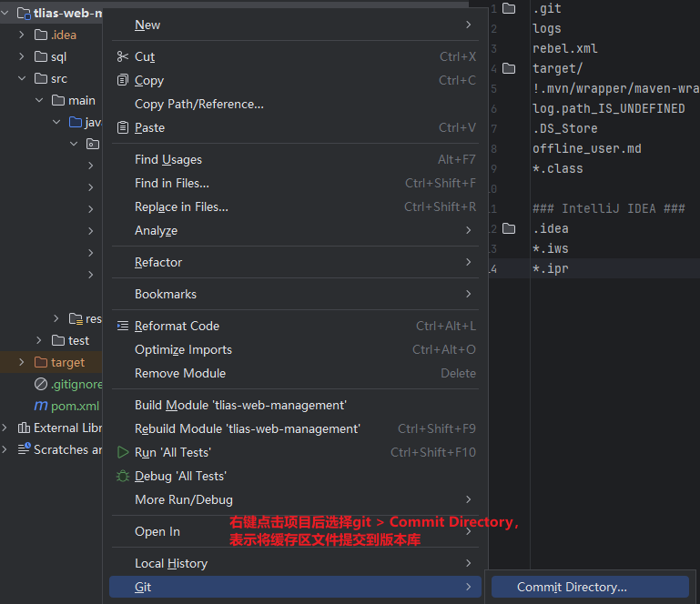Click the sql folder icon
Image resolution: width=700 pixels, height=604 pixels.
41,56
